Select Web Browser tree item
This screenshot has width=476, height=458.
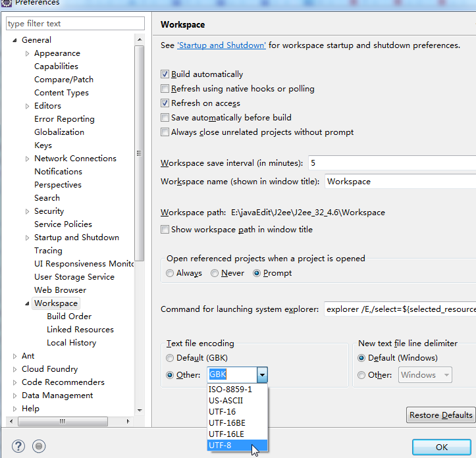coord(60,290)
